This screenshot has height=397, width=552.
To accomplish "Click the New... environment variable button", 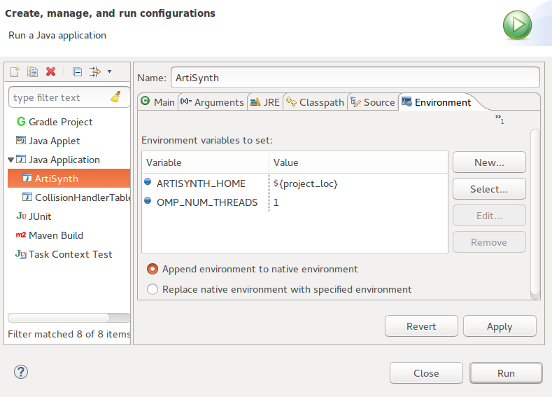I will click(x=489, y=162).
